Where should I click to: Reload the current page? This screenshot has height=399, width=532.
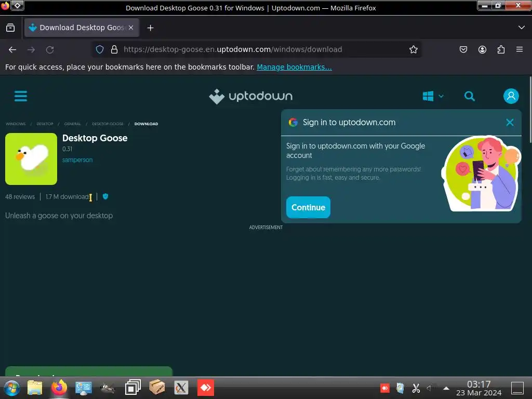point(50,50)
